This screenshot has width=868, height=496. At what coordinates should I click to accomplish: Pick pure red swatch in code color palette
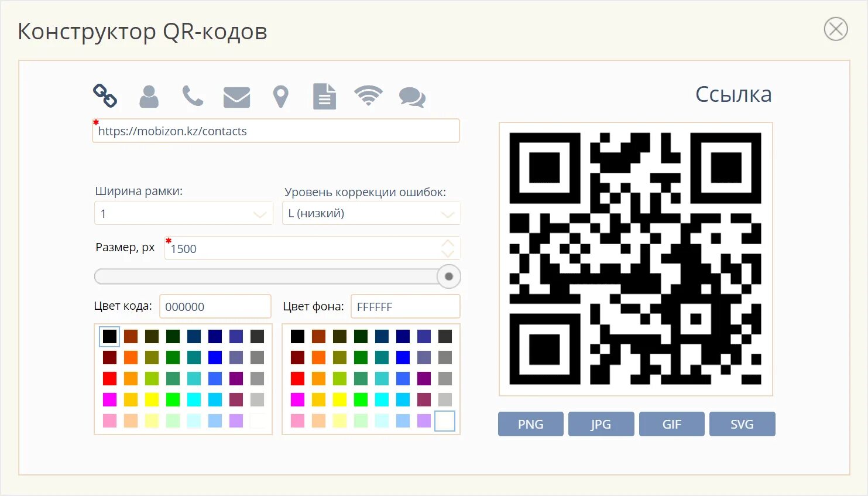(109, 378)
